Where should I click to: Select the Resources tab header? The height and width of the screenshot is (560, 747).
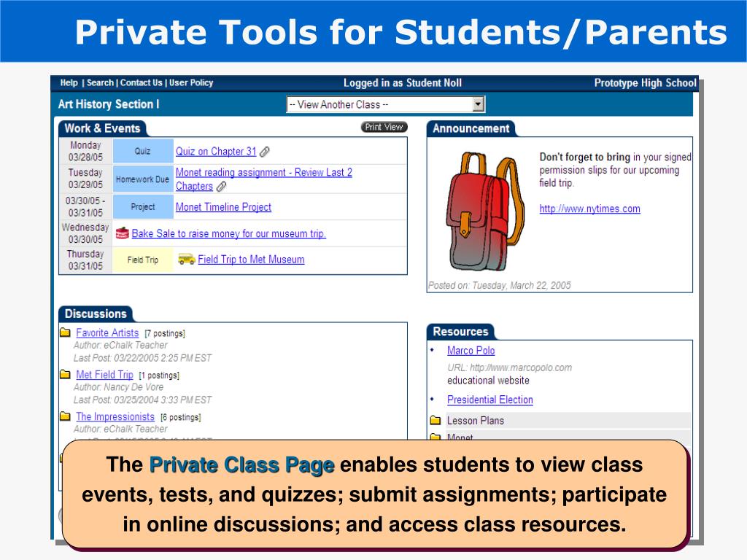(460, 332)
